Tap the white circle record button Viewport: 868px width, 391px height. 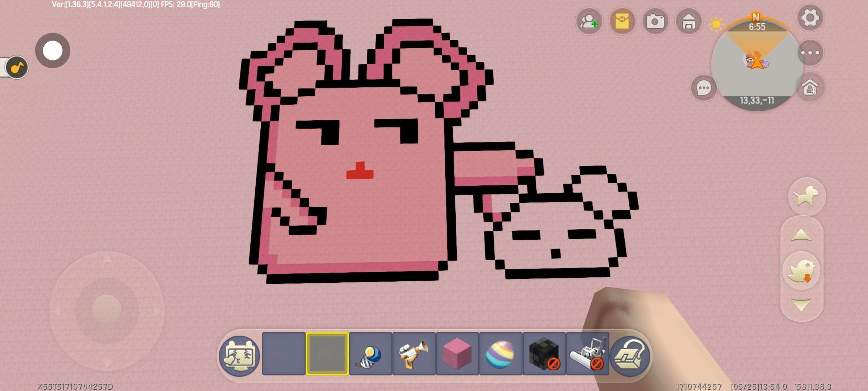[53, 50]
